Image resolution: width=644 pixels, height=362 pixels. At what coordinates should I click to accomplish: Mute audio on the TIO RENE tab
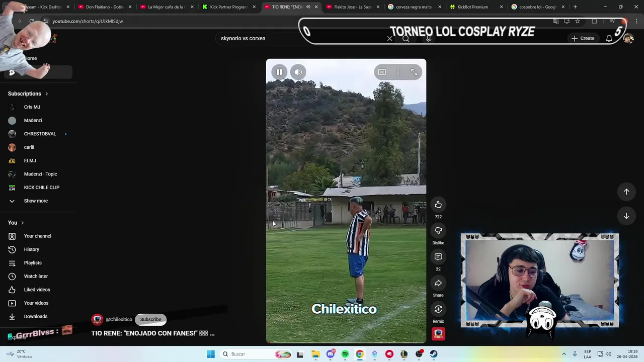click(308, 7)
